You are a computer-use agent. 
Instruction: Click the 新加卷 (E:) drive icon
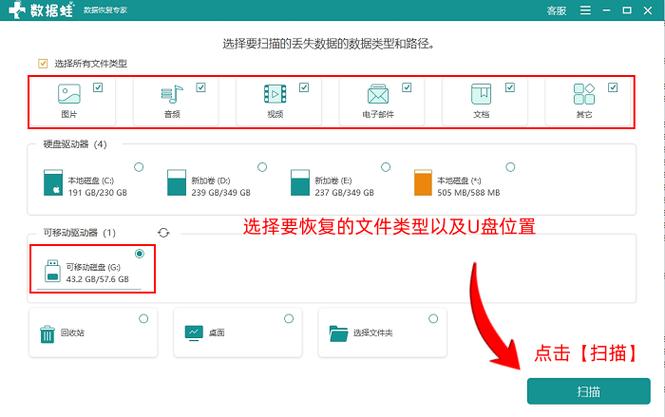coord(300,183)
